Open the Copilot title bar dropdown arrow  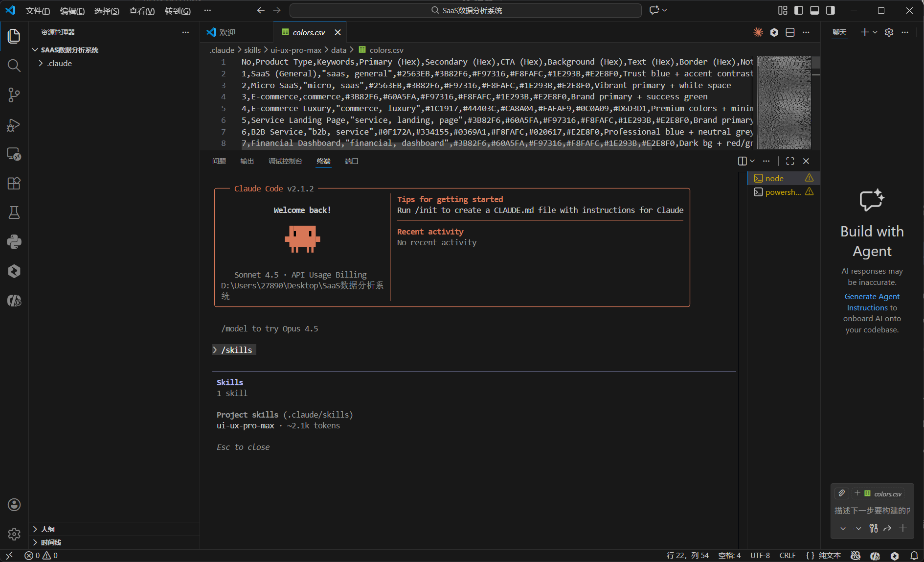coord(665,10)
